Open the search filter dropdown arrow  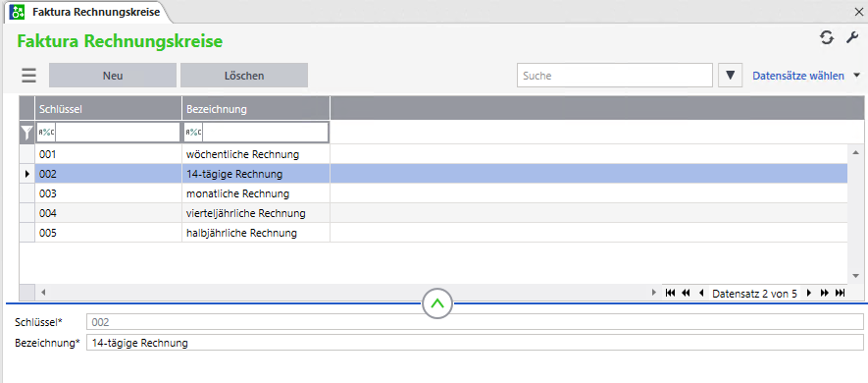(730, 76)
